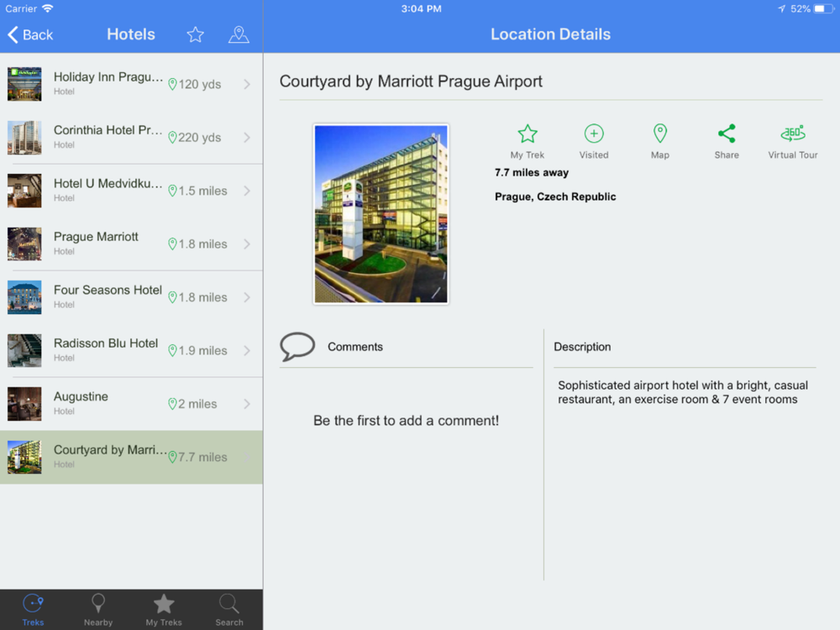Select the Holiday Inn Prague hotel name

108,77
